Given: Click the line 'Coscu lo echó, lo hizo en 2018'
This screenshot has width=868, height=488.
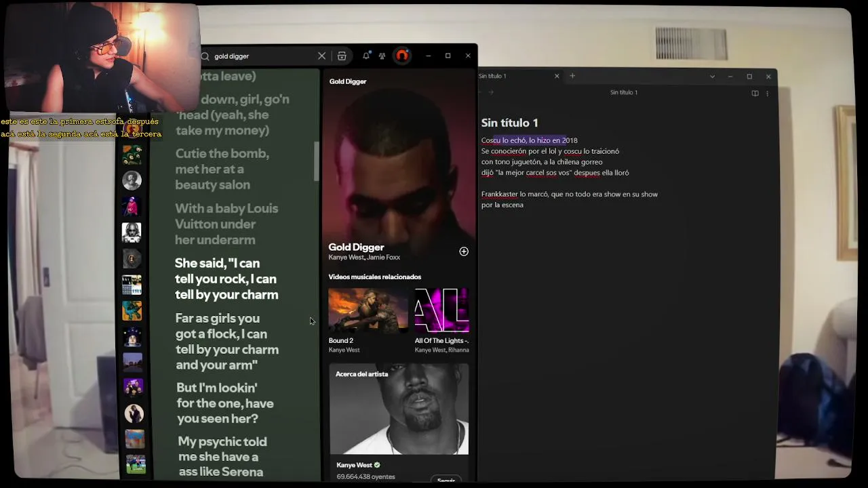Looking at the screenshot, I should click(x=530, y=140).
